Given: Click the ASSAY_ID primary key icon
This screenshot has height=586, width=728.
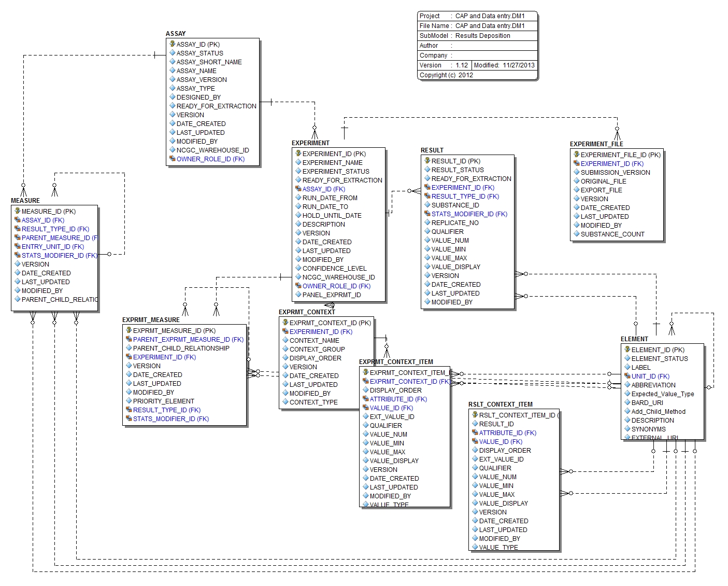Looking at the screenshot, I should pyautogui.click(x=172, y=44).
